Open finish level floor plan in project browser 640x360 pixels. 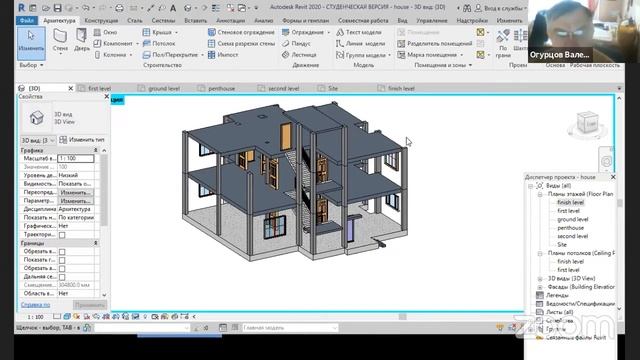click(570, 202)
